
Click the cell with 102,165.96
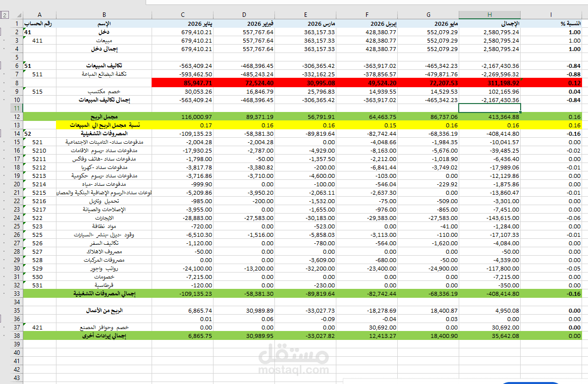pos(490,92)
